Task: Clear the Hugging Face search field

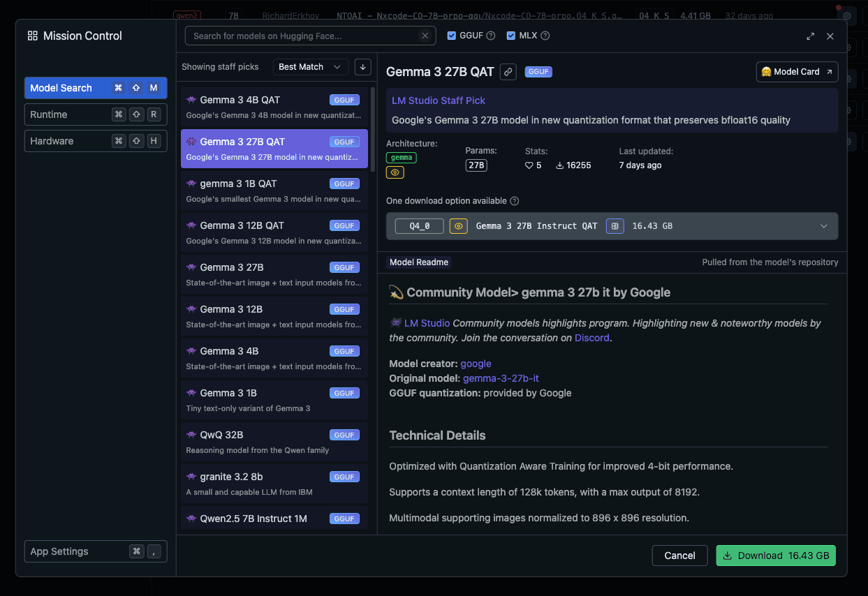Action: [425, 36]
